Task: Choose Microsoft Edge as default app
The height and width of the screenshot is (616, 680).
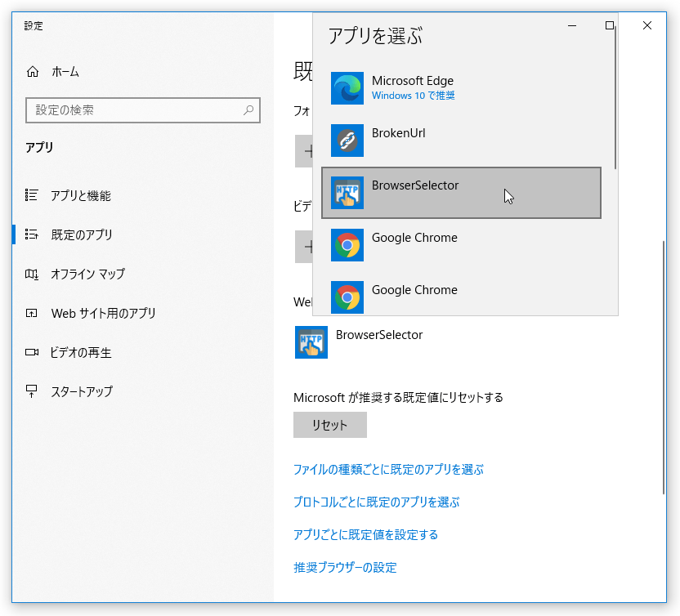Action: 461,88
